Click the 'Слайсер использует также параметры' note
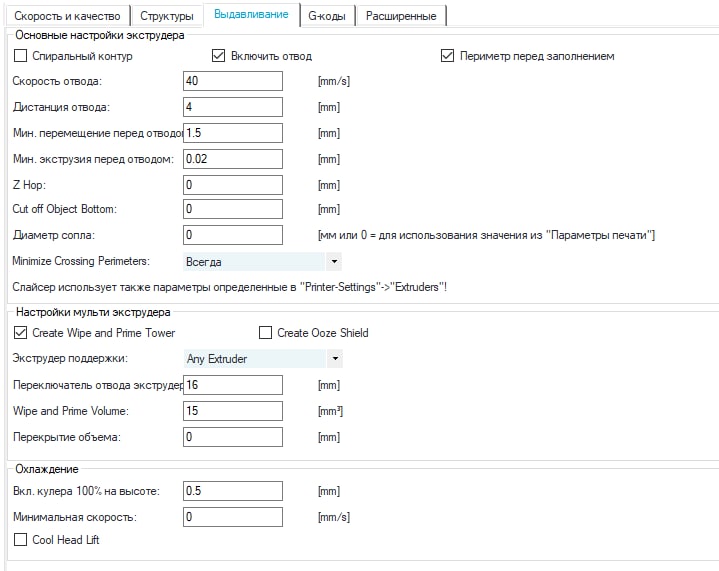The image size is (719, 571). tap(230, 287)
